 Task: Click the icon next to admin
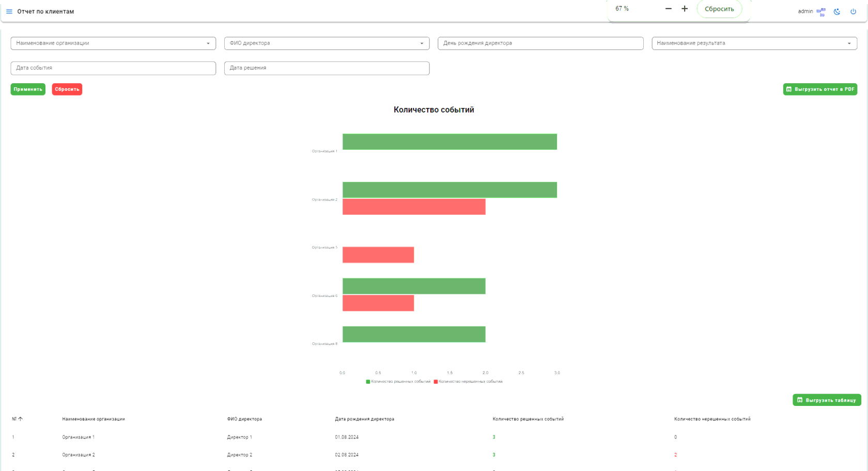(x=821, y=11)
